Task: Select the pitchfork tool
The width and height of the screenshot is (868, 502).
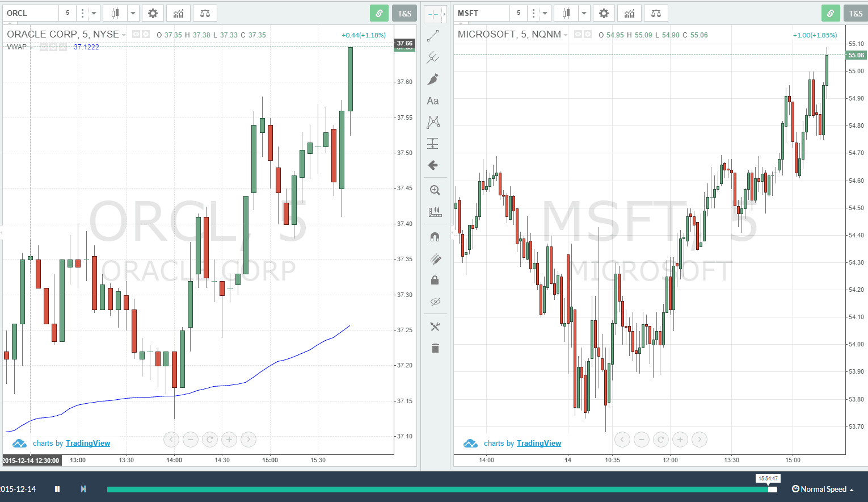Action: [435, 57]
